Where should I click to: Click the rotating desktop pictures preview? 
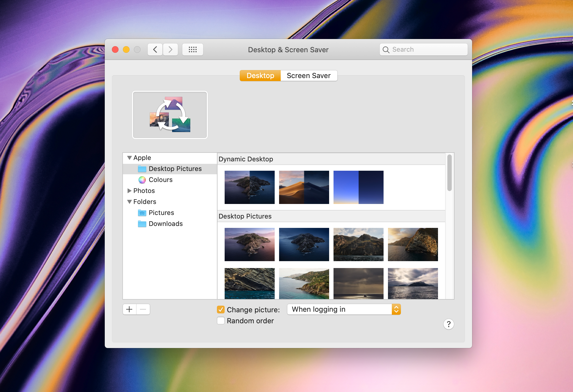[x=170, y=115]
